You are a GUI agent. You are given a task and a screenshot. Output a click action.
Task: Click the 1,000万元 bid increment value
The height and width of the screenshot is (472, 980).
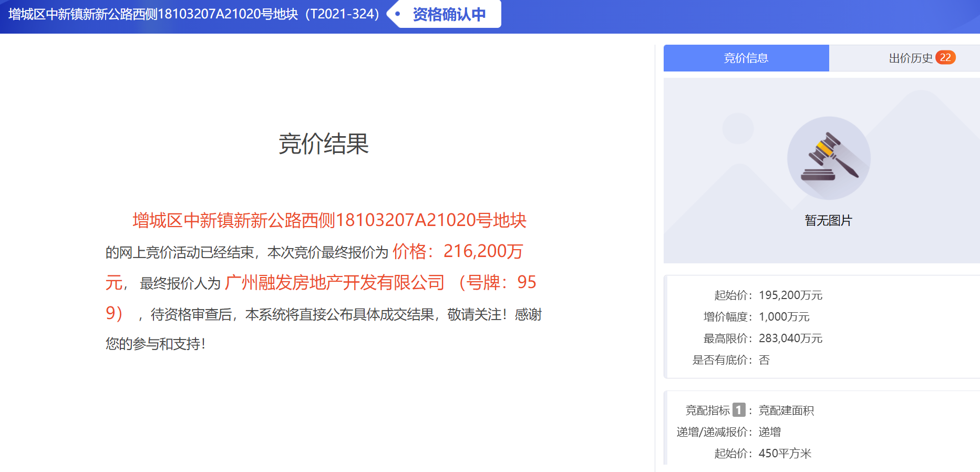783,317
